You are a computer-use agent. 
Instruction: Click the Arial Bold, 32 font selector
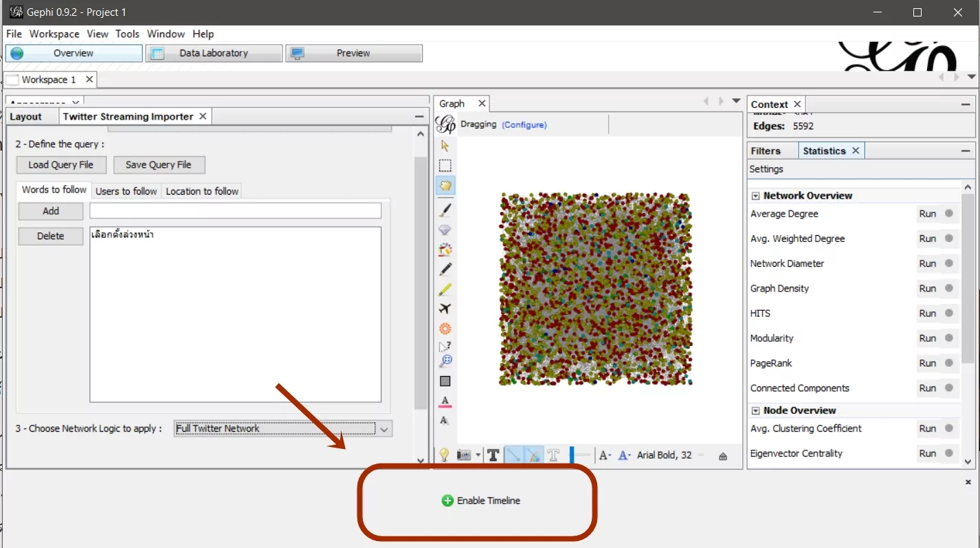[x=664, y=455]
